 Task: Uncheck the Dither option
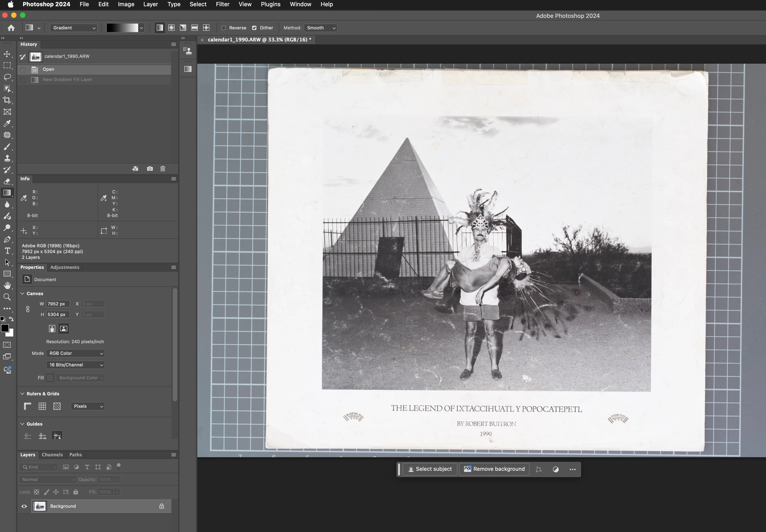255,28
